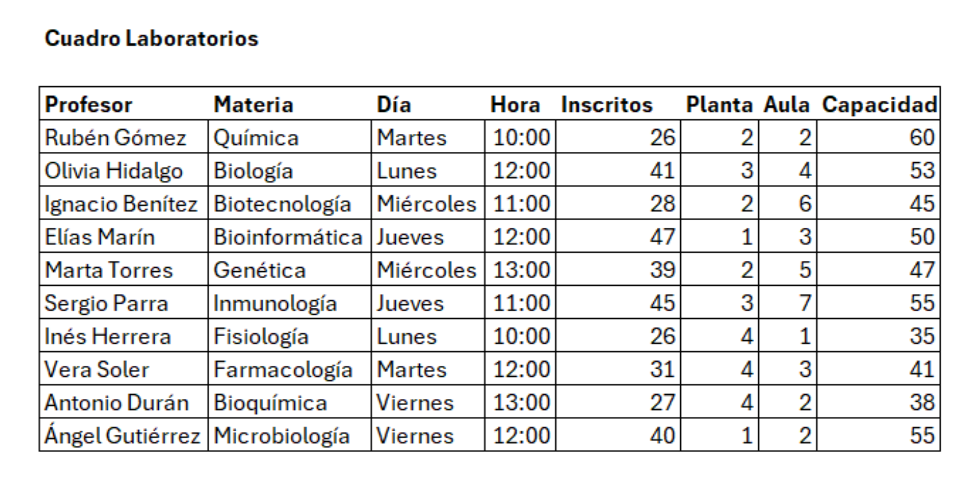Click the capacity value 60

(x=921, y=138)
